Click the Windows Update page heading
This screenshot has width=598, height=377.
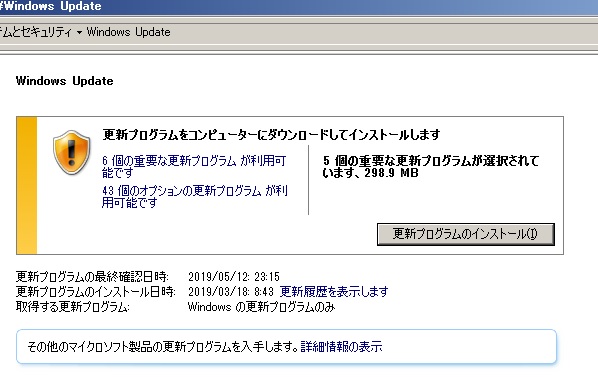point(64,81)
